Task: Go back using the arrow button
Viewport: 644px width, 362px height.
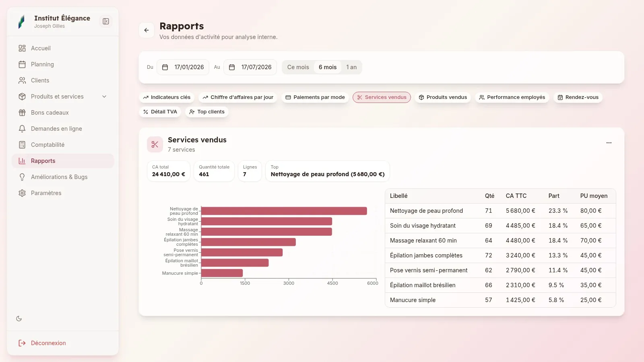Action: point(147,30)
